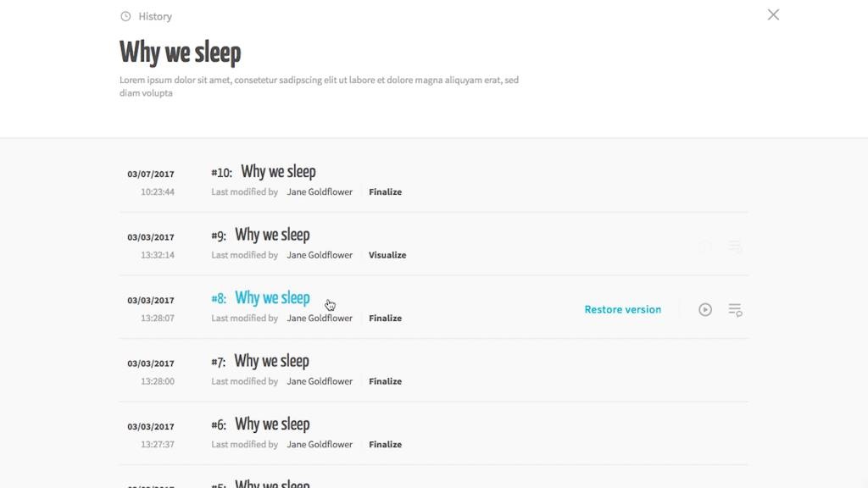Click the 03/07/2017 date entry
The width and height of the screenshot is (868, 488).
click(x=151, y=175)
